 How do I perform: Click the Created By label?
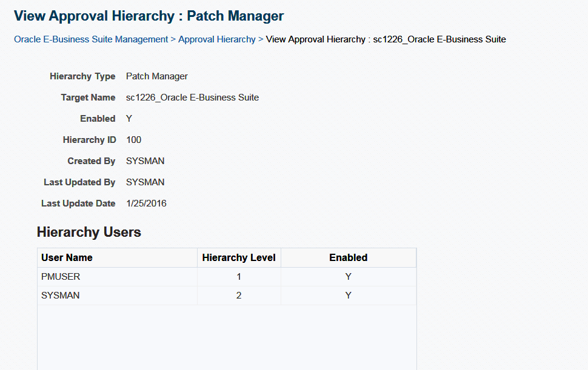[x=92, y=161]
